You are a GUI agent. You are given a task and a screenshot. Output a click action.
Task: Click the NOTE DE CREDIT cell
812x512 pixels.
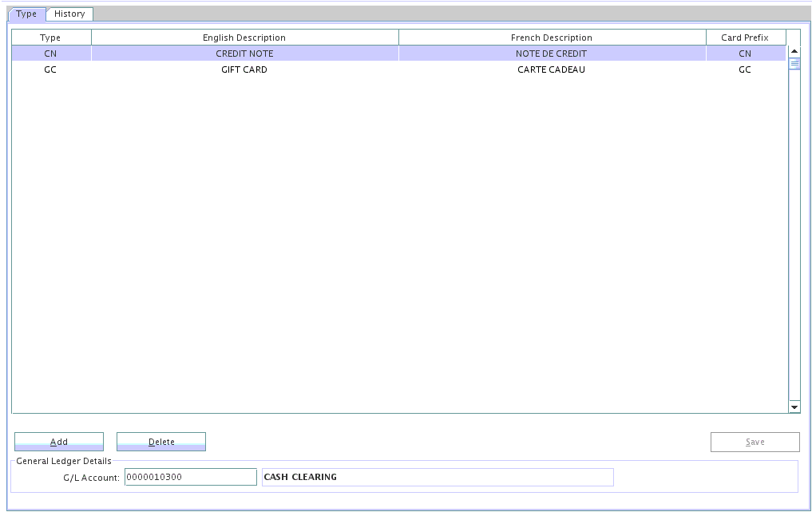pyautogui.click(x=552, y=54)
